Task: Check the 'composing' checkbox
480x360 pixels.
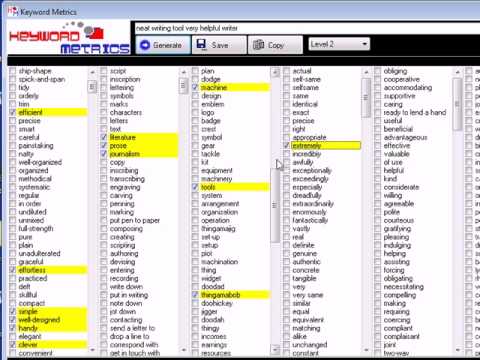Action: coord(104,228)
